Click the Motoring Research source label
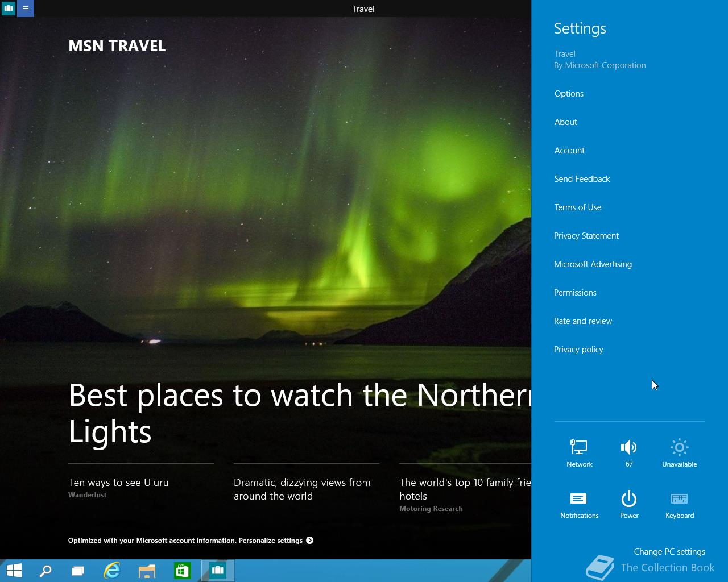This screenshot has height=582, width=728. [431, 509]
